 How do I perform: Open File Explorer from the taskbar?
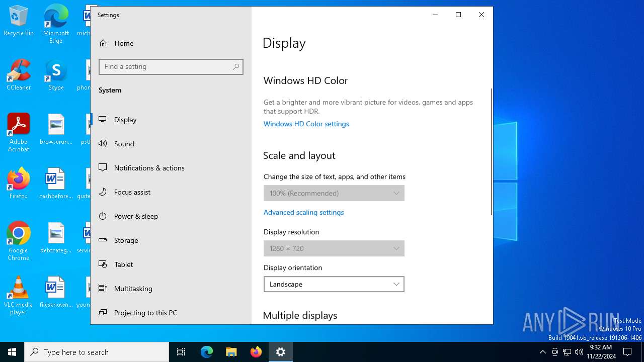pos(231,352)
